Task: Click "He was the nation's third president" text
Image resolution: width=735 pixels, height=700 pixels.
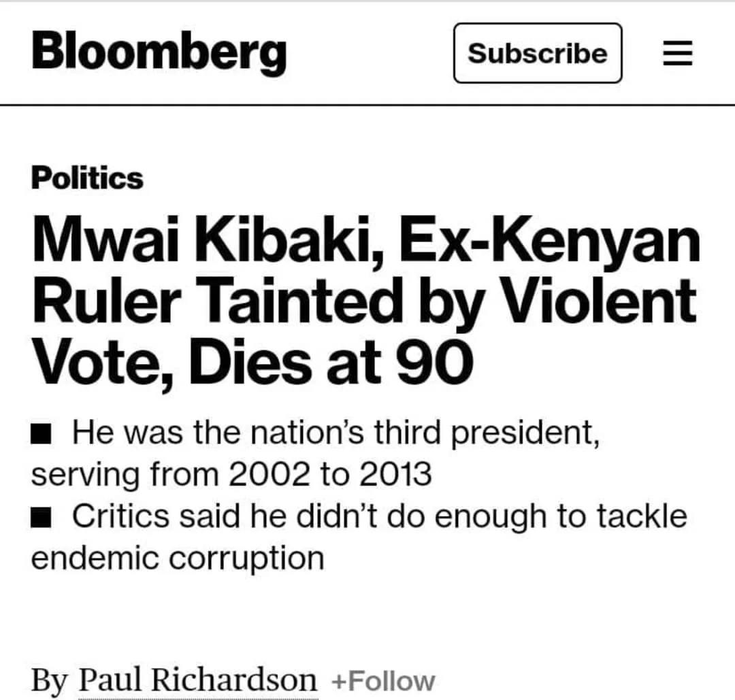Action: coord(336,431)
